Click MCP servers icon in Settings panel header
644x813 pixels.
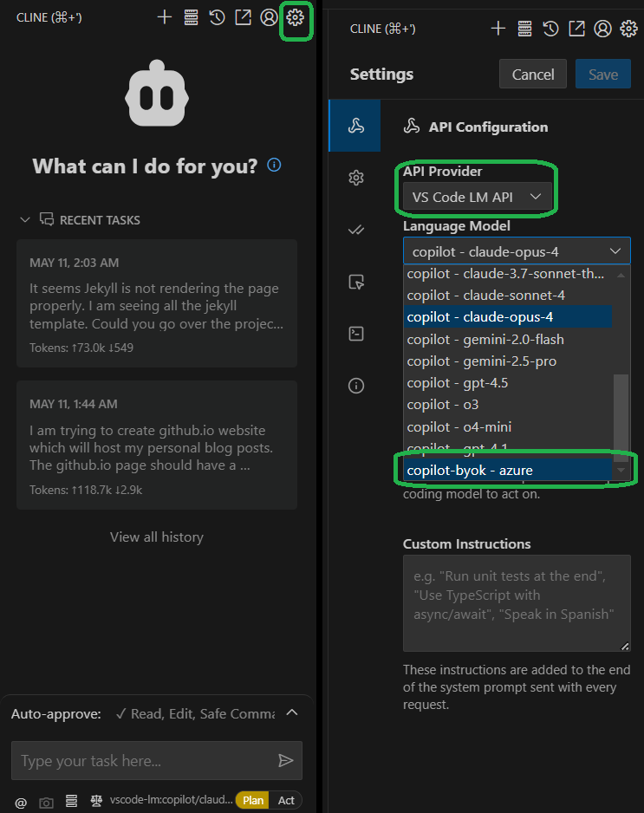pos(524,29)
